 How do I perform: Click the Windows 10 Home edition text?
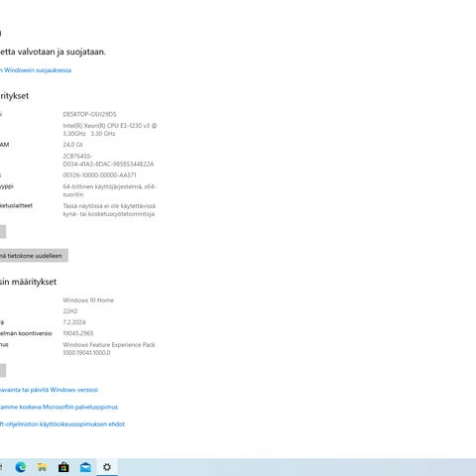(x=88, y=300)
